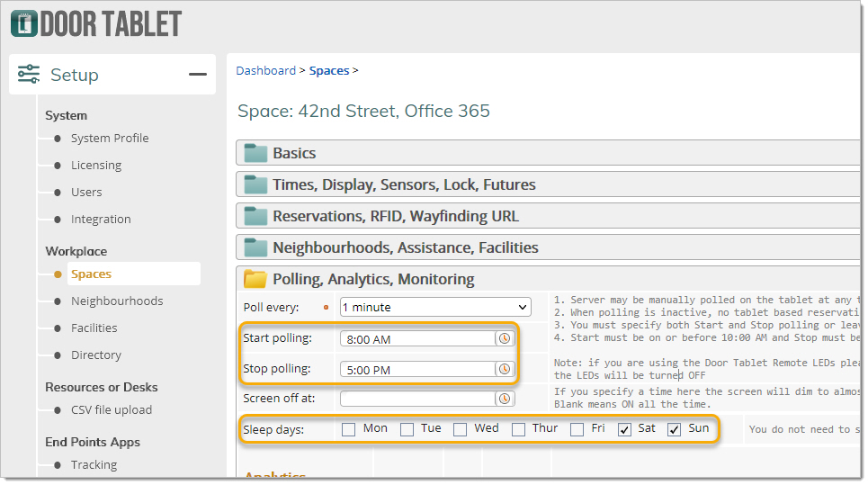The width and height of the screenshot is (868, 485).
Task: Click the Dashboard breadcrumb link
Action: pos(265,70)
